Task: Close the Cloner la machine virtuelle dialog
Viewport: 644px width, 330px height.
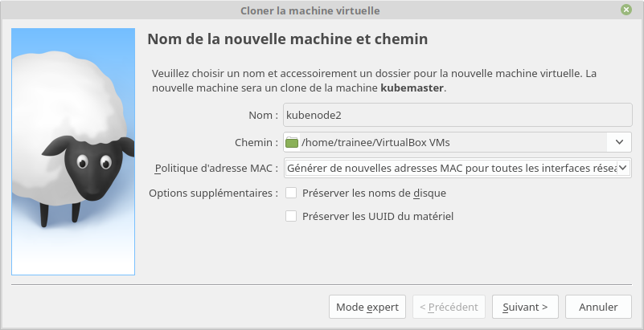Action: [626, 10]
